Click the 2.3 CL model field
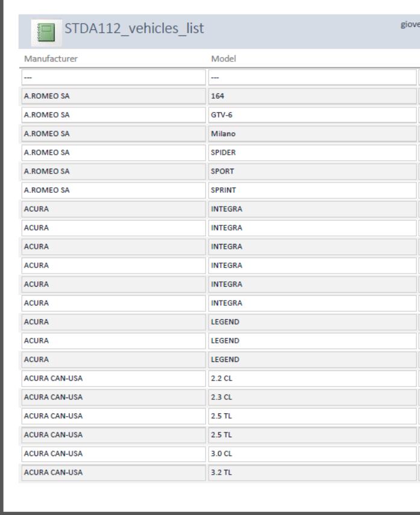Image resolution: width=420 pixels, height=515 pixels. (x=313, y=398)
